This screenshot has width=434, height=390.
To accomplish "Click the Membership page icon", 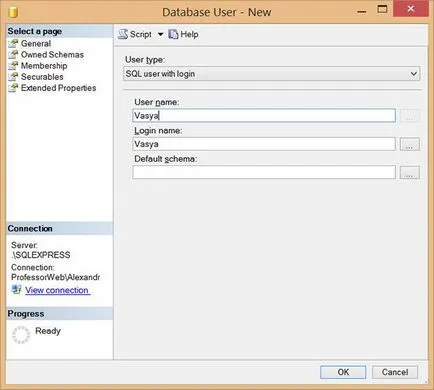I will pyautogui.click(x=13, y=66).
